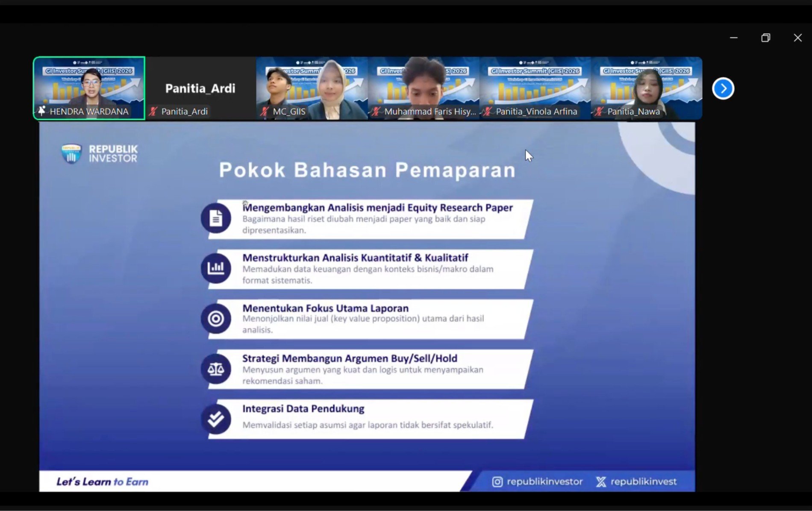Click 'Menentukan Fokus Utama Laporan' heading
This screenshot has height=511, width=812.
point(325,308)
